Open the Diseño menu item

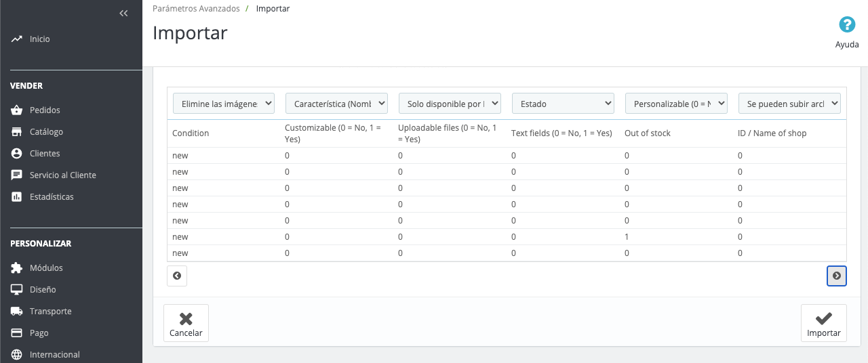coord(43,289)
